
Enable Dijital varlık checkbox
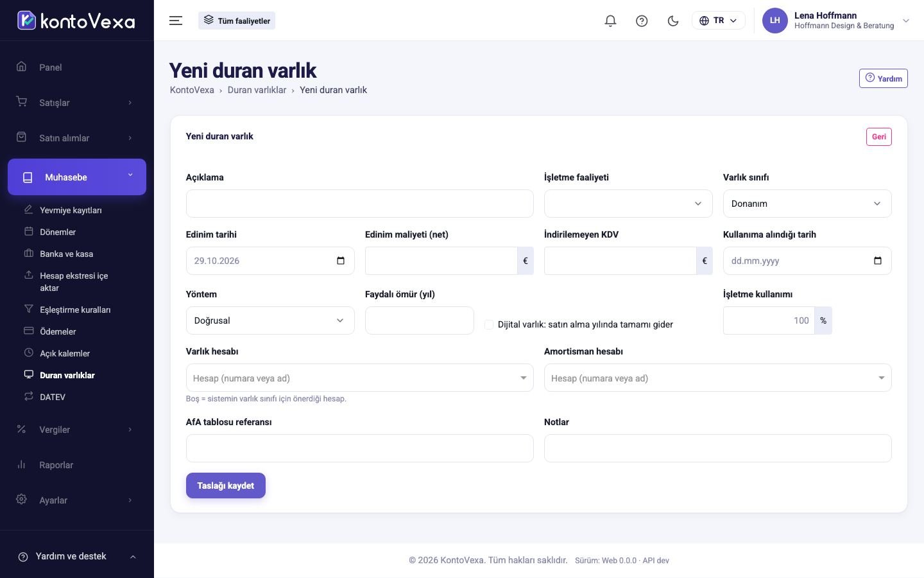pos(489,324)
